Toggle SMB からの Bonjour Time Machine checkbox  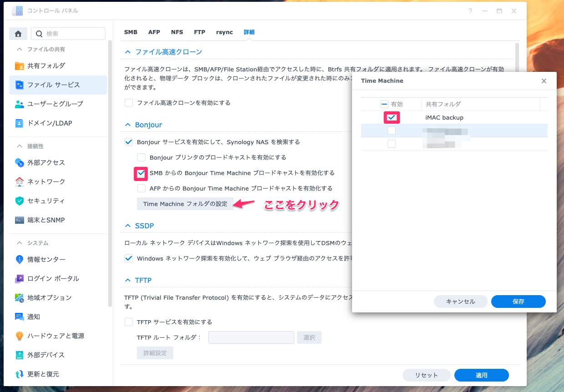click(x=141, y=173)
